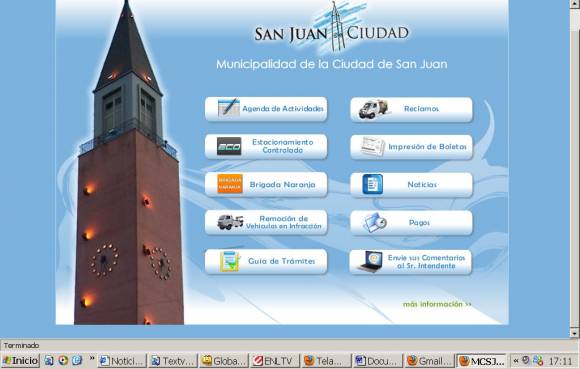Click the 'Terminado' status bar text
Viewport: 580px width, 369px height.
pyautogui.click(x=21, y=345)
